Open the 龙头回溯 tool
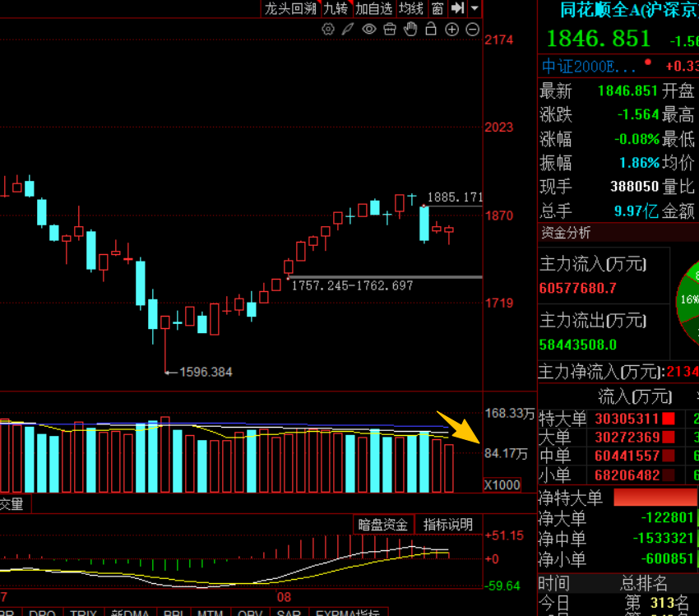 [290, 8]
